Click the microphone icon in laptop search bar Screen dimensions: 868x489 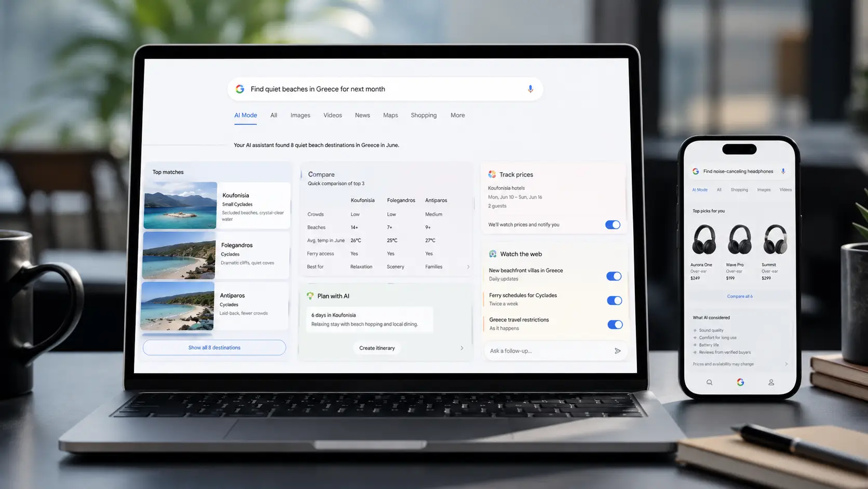click(x=530, y=89)
